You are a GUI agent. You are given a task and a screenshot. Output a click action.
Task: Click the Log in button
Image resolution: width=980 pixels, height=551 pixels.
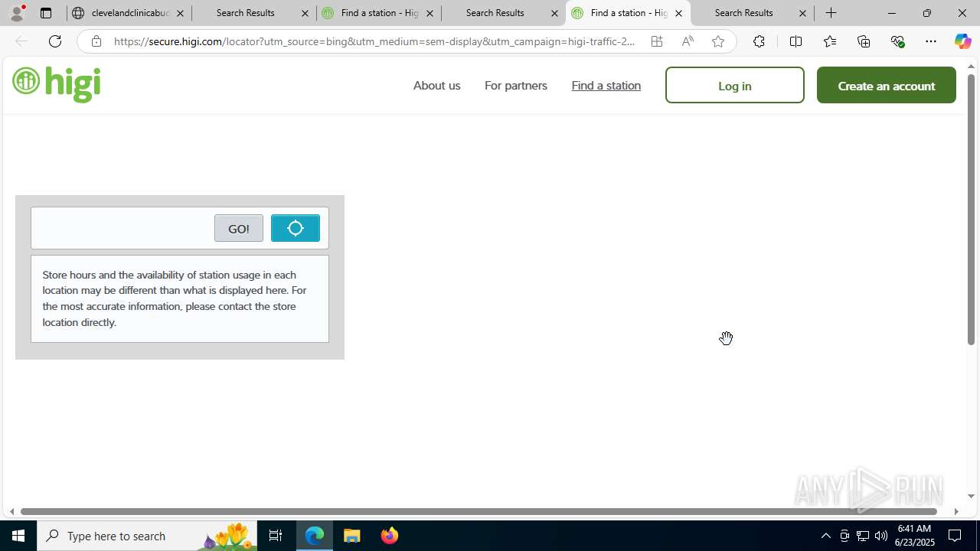pos(735,85)
